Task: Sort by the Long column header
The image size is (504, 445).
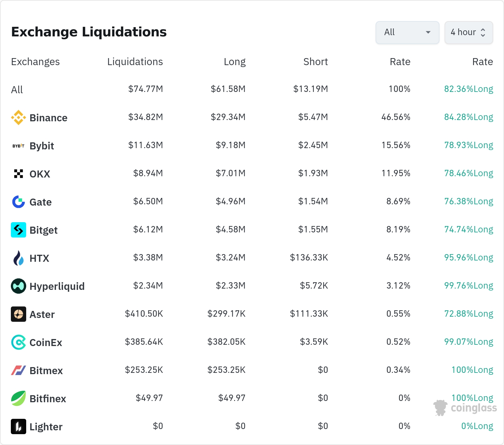Action: point(234,62)
